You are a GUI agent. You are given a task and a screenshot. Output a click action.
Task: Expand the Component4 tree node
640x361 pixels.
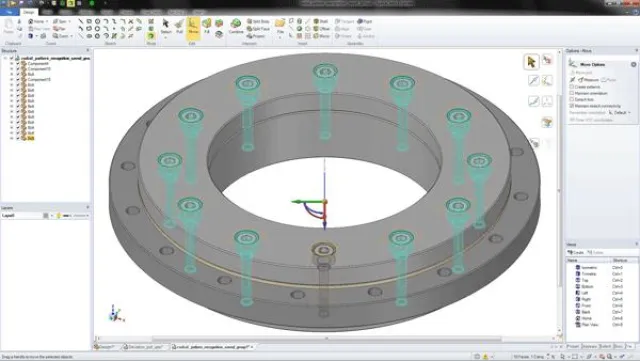point(12,64)
